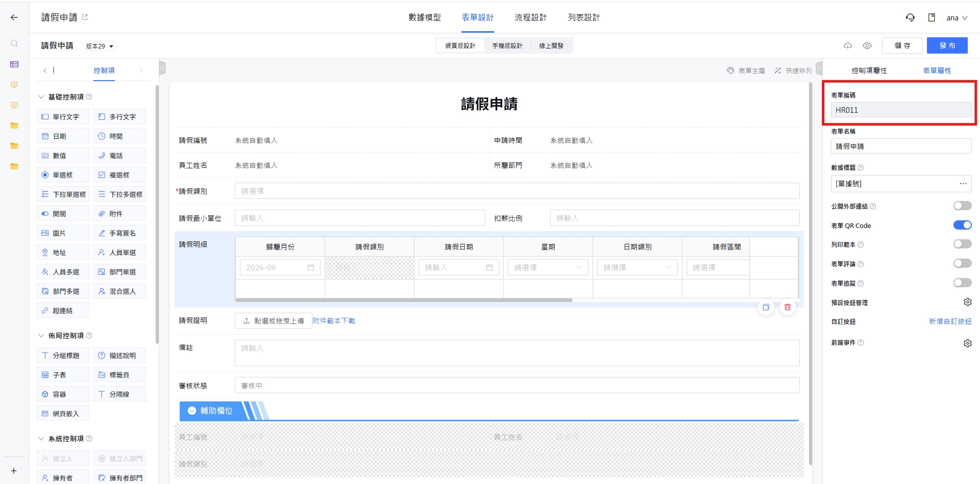Add the 多行文字 control
This screenshot has height=484, width=980.
click(x=119, y=117)
